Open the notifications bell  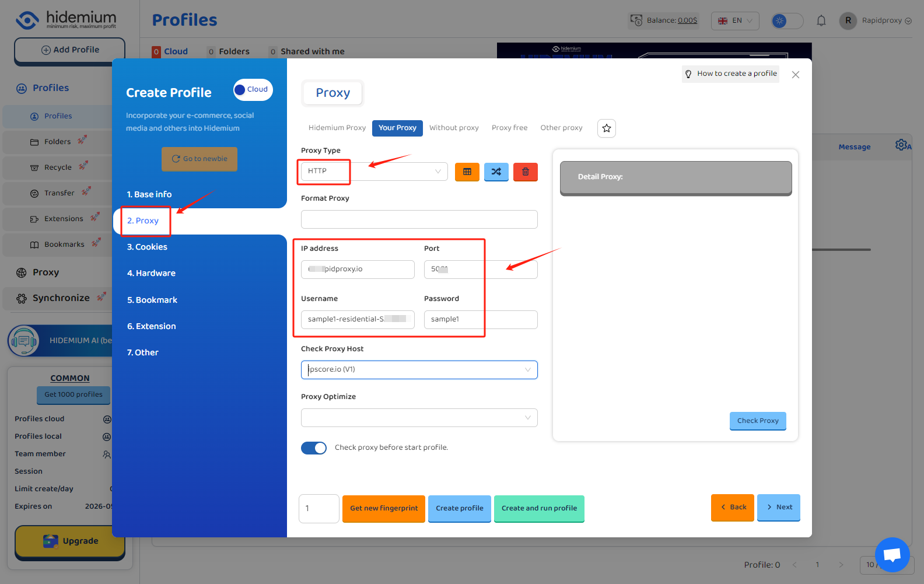coord(821,21)
